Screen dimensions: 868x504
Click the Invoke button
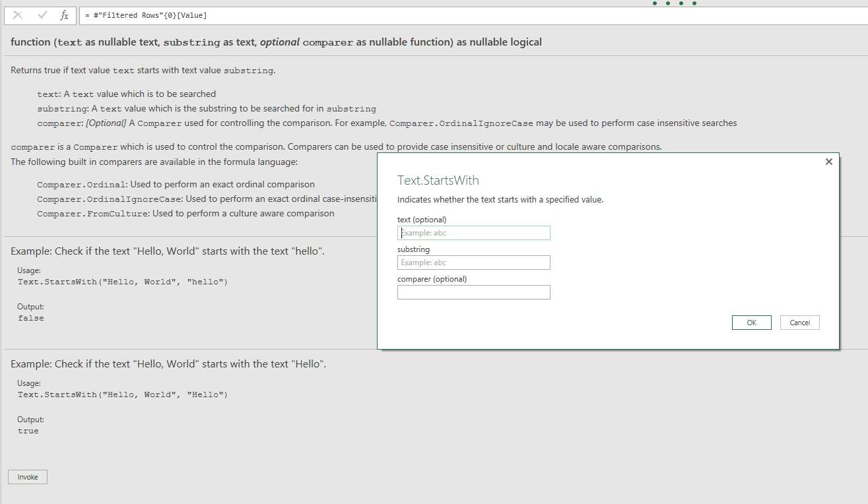click(x=28, y=477)
